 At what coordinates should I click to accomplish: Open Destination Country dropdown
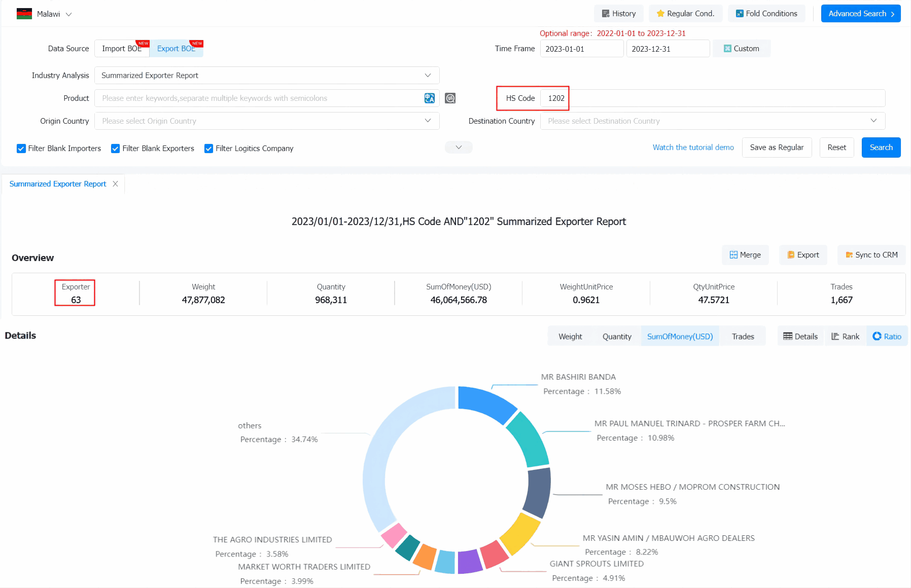pyautogui.click(x=713, y=121)
